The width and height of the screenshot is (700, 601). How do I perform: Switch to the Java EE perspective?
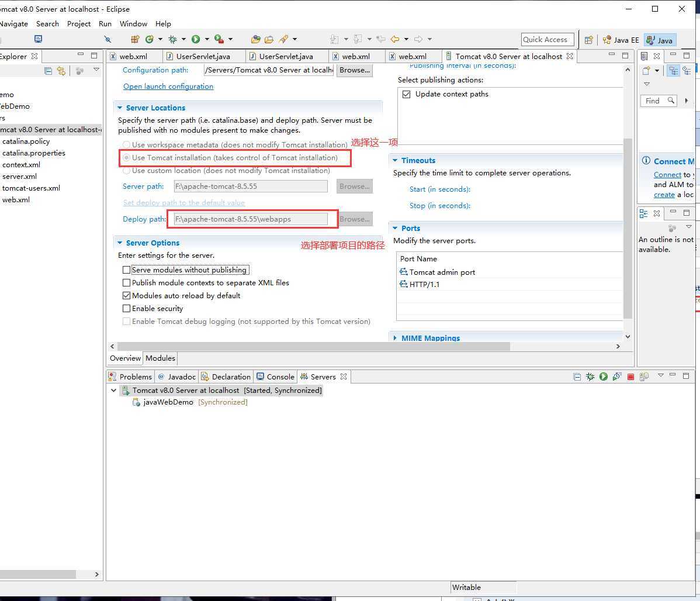coord(621,40)
